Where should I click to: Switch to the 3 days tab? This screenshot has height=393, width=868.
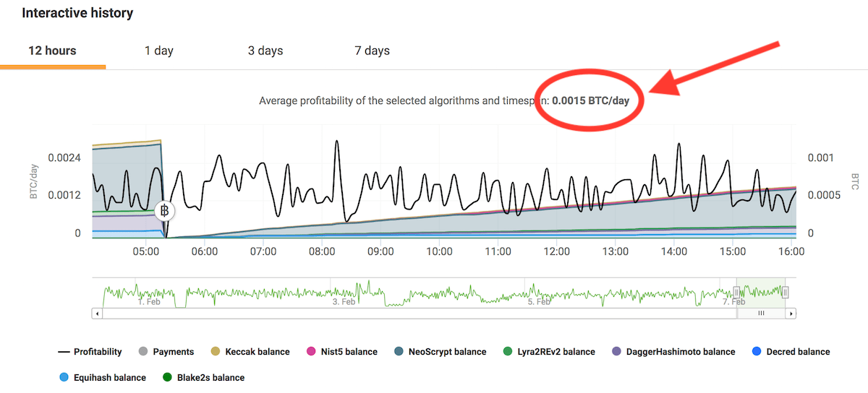[x=265, y=51]
